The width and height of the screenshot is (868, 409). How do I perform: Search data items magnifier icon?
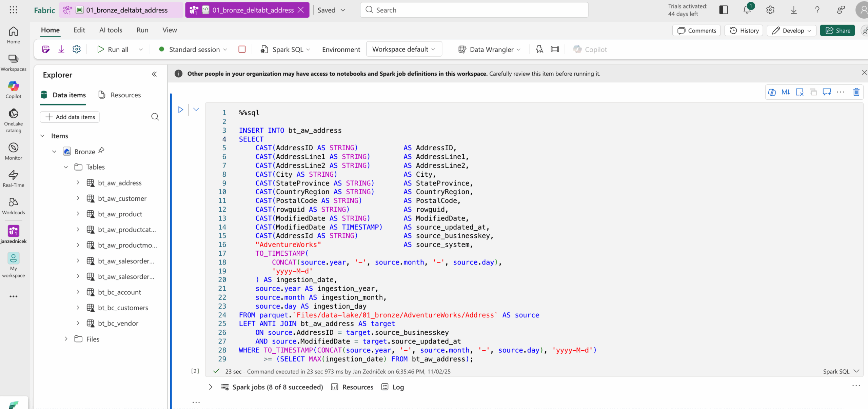point(155,117)
